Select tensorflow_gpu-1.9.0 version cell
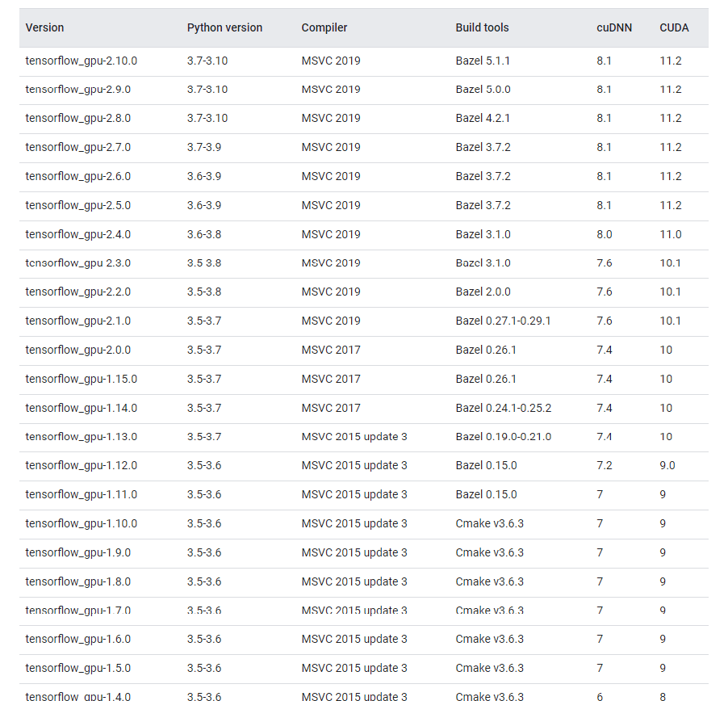Image resolution: width=728 pixels, height=701 pixels. (x=78, y=553)
